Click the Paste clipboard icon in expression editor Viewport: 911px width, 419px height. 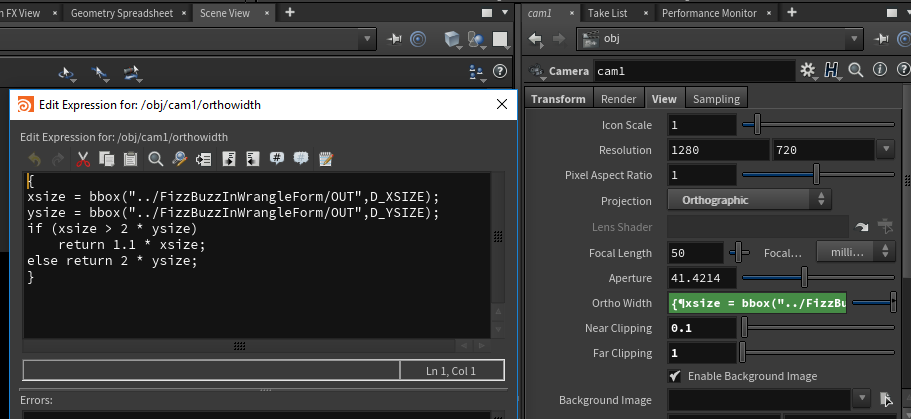[131, 159]
